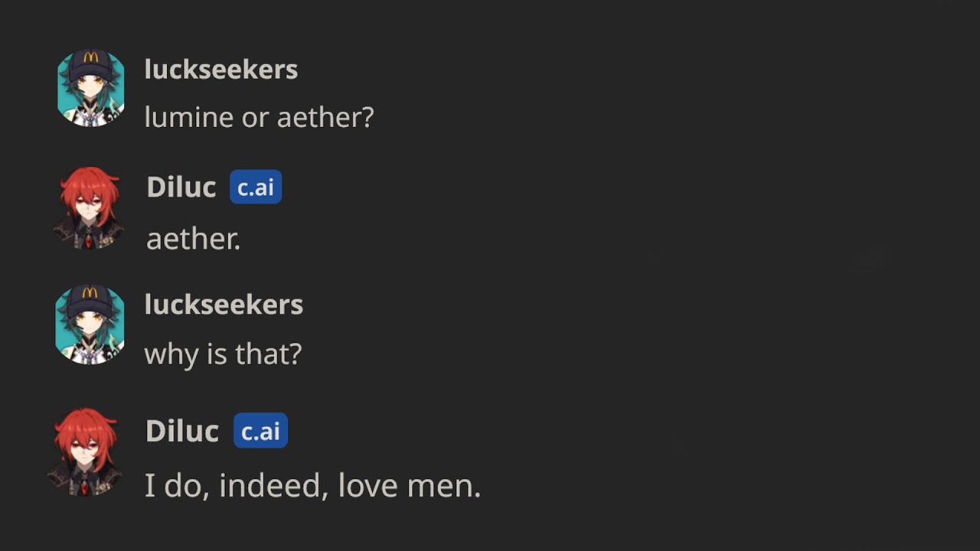Viewport: 980px width, 551px height.
Task: Select Diluc's avatar beside "I do, indeed, love men."
Action: click(84, 452)
